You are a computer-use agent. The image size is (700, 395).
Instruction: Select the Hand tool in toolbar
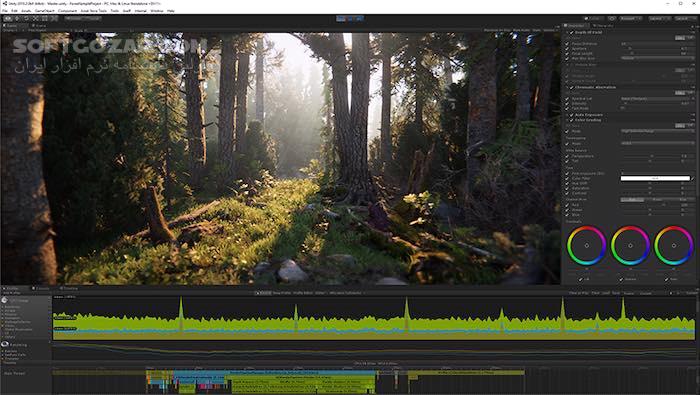pos(8,19)
